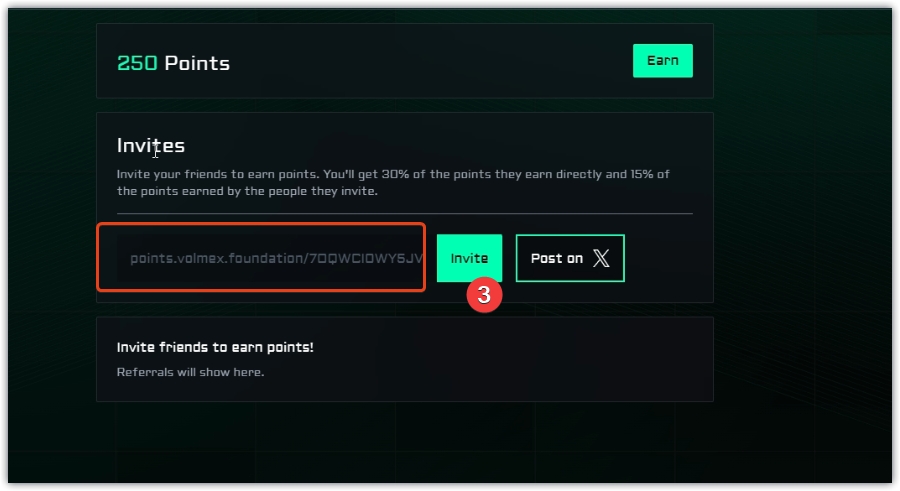The image size is (900, 491).
Task: Select the Post on X button
Action: (x=570, y=258)
